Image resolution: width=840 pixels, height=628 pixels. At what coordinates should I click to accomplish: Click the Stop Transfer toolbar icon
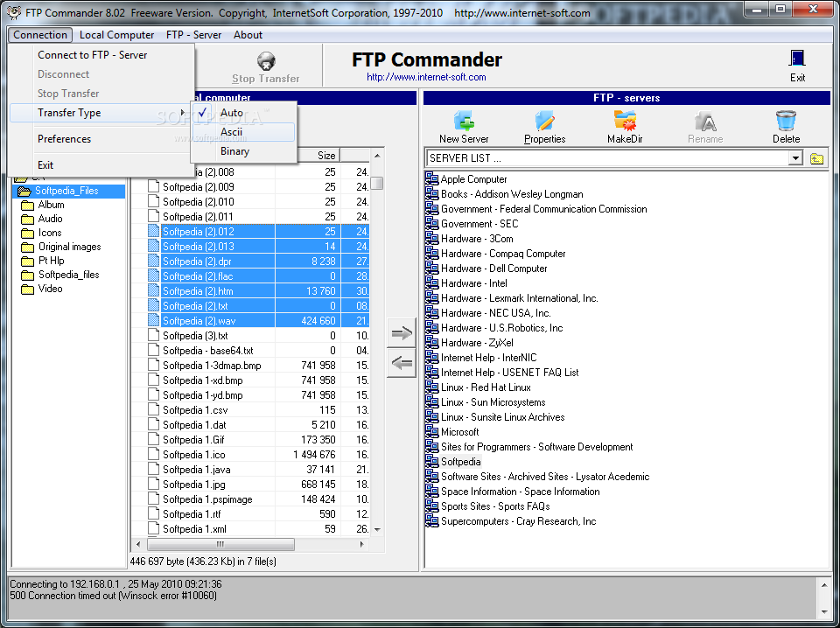[266, 61]
